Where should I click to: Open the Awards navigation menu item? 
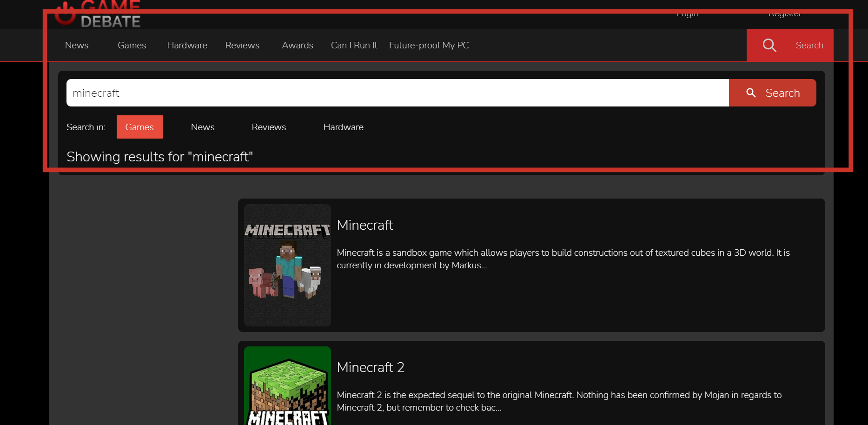(298, 45)
